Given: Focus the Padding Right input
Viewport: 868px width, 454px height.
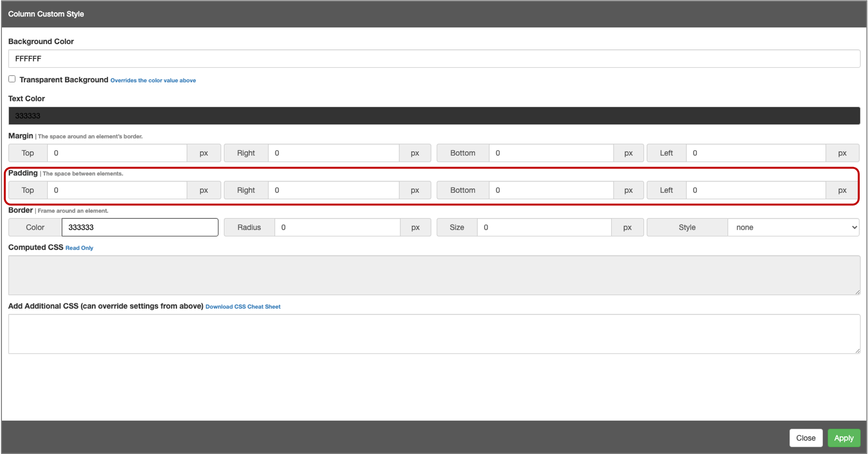Looking at the screenshot, I should [x=333, y=190].
